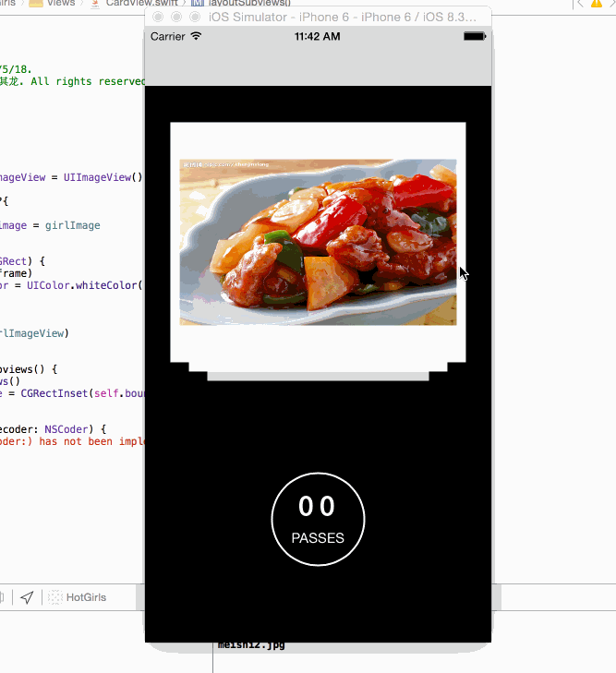Viewport: 616px width, 673px height.
Task: Tap the PASSES counter circle
Action: pyautogui.click(x=318, y=520)
